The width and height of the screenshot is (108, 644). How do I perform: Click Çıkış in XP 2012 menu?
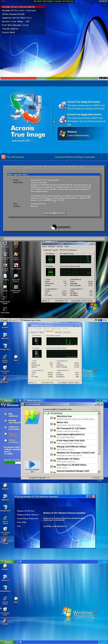[x=19, y=526]
